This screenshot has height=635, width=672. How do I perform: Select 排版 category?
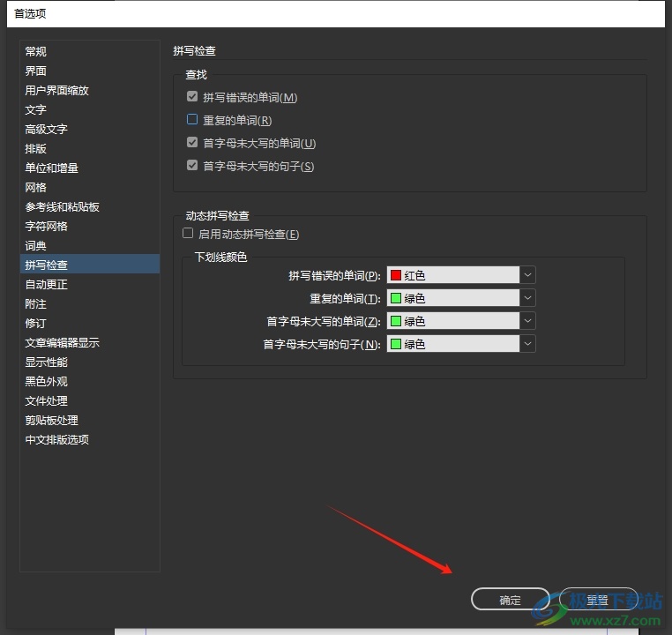pos(90,149)
